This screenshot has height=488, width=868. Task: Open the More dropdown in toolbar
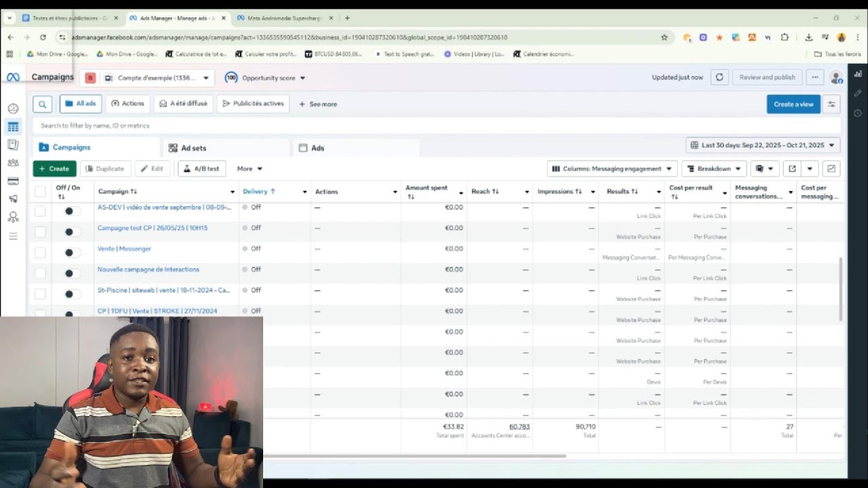click(249, 169)
